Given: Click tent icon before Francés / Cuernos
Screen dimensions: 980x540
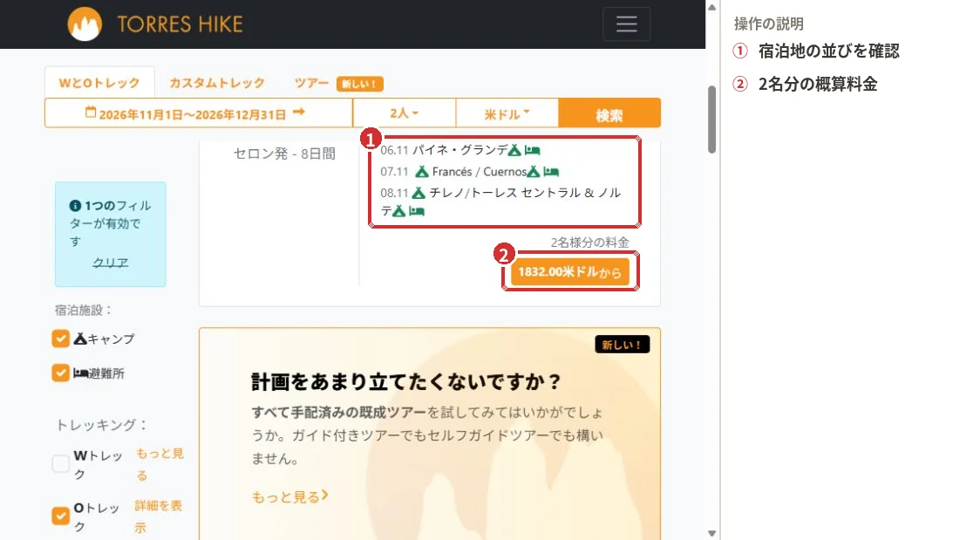Looking at the screenshot, I should click(x=422, y=171).
